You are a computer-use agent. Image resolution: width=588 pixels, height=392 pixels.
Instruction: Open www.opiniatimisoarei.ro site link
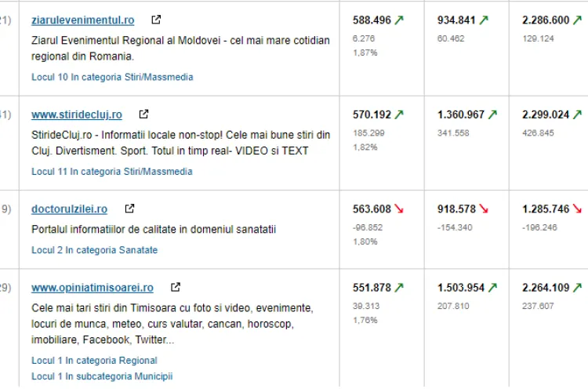click(x=92, y=288)
